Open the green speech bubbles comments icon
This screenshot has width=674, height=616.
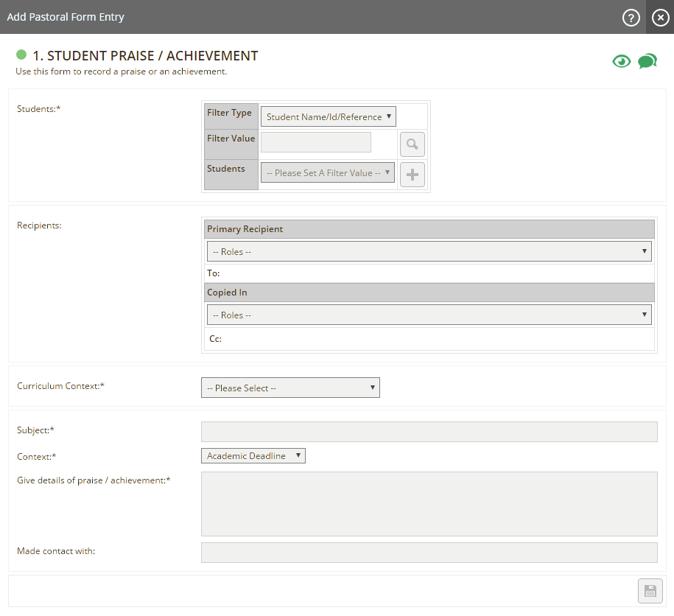647,61
